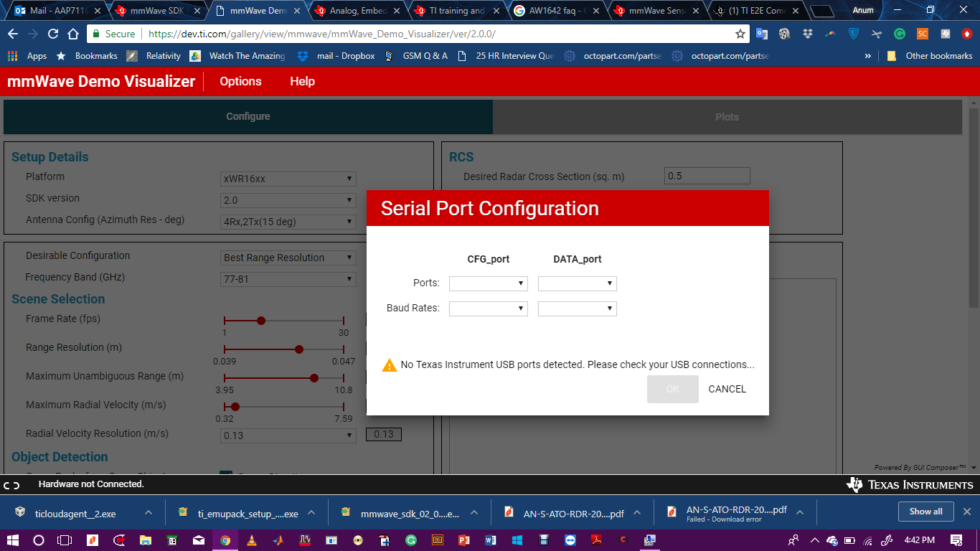Open the Frequency Band dropdown
980x551 pixels.
(288, 279)
